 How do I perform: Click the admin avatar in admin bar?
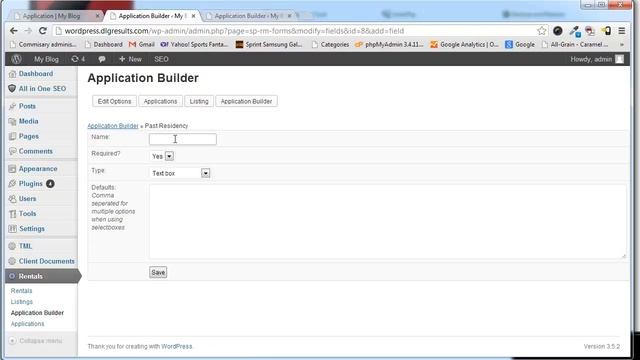tap(619, 59)
